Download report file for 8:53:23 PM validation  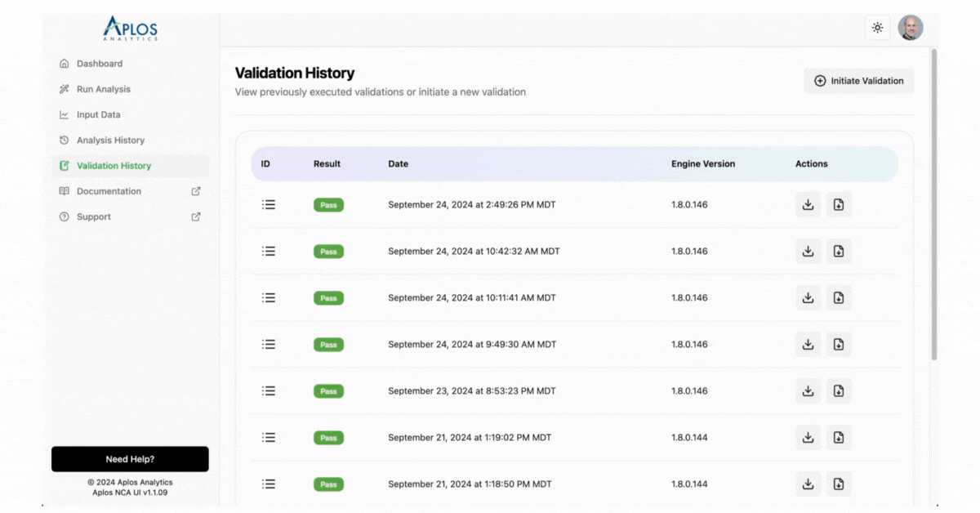[839, 390]
